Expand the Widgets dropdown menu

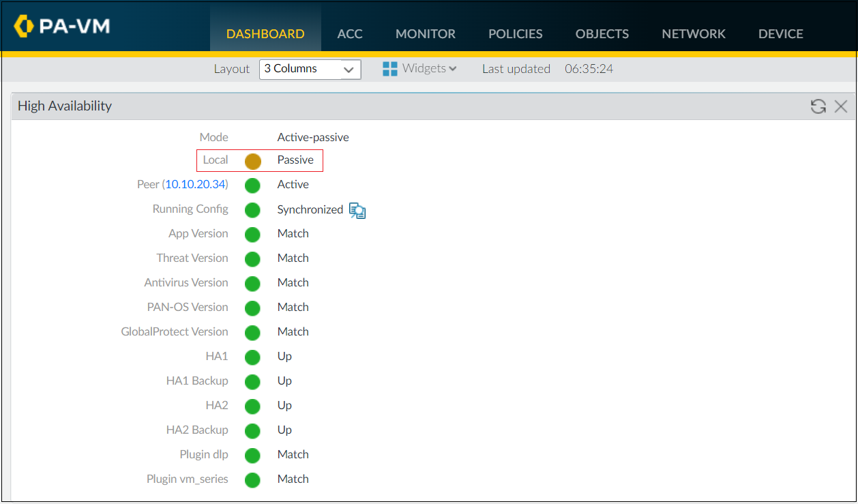click(x=426, y=68)
